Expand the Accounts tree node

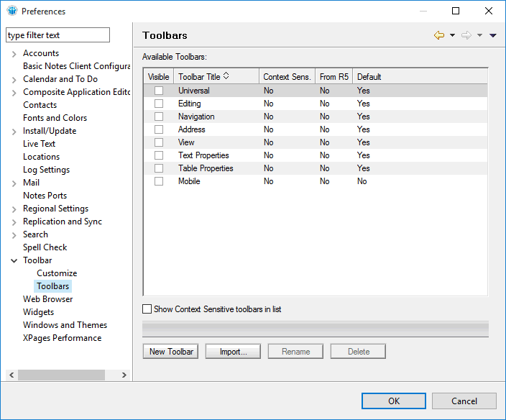tap(14, 53)
